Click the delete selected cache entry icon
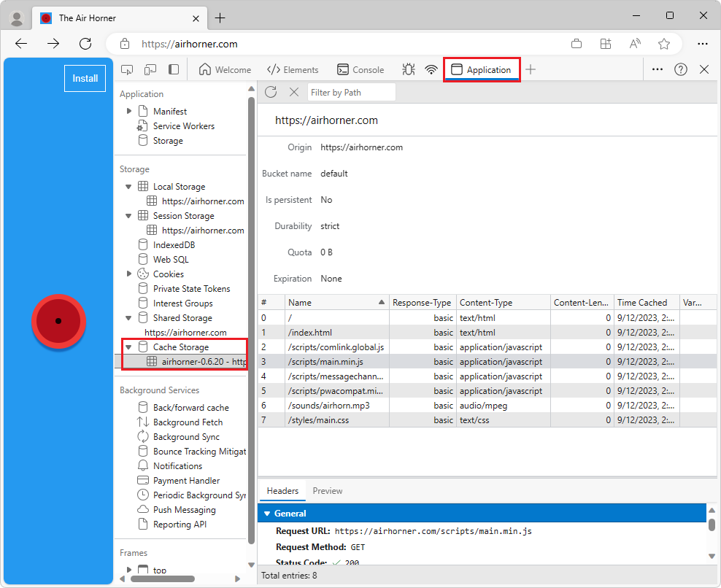Viewport: 721px width, 588px height. pyautogui.click(x=294, y=92)
